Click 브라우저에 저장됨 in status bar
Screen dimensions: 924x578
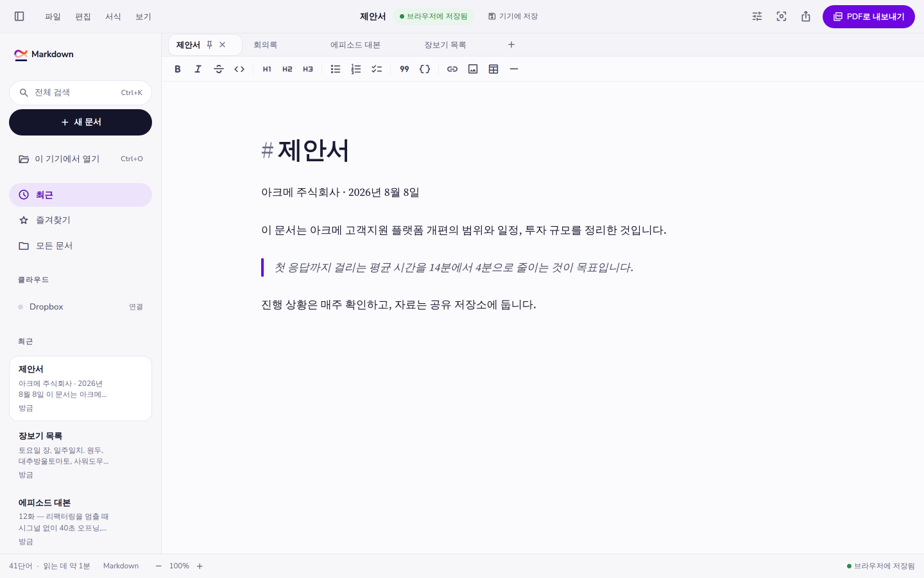click(881, 566)
